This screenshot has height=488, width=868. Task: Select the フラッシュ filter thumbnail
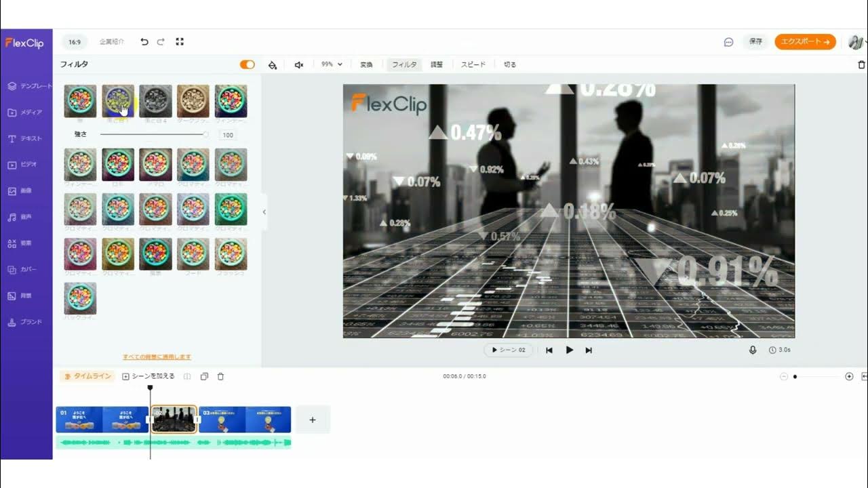231,254
